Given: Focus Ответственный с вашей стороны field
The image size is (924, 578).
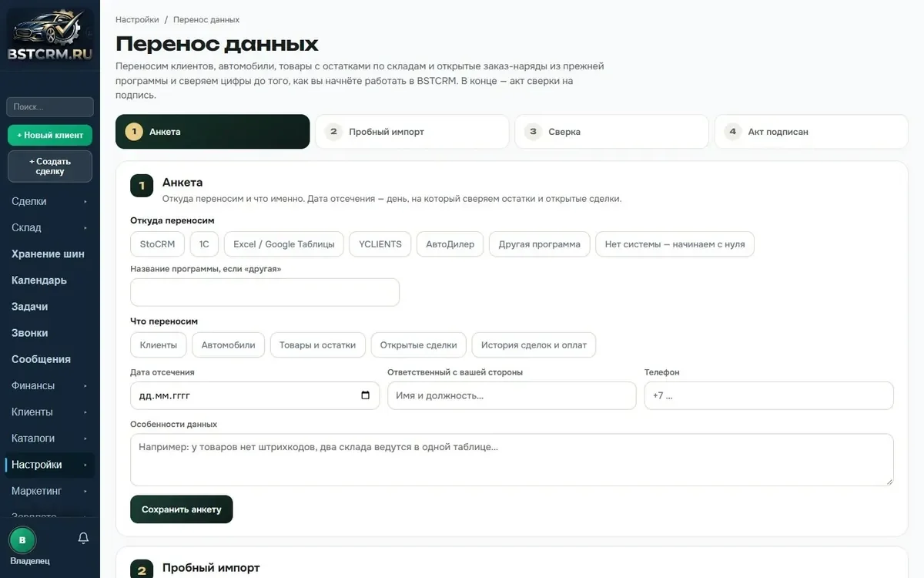Looking at the screenshot, I should pos(512,395).
